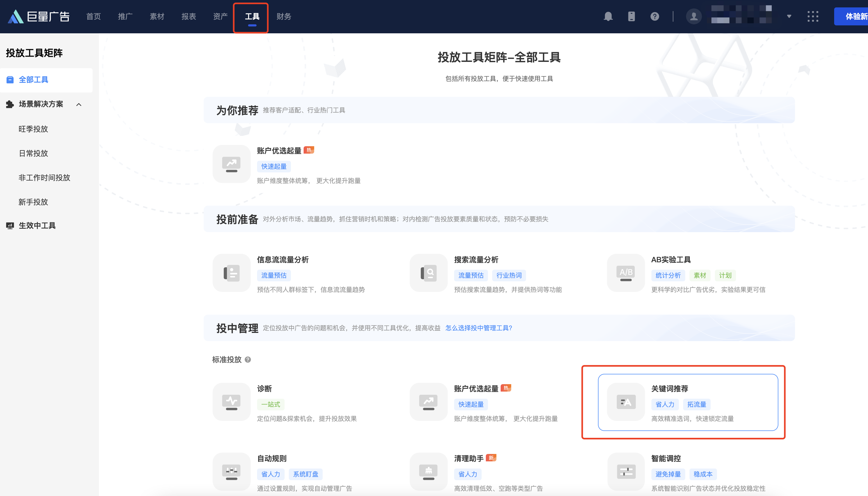Viewport: 868px width, 496px height.
Task: Click the 智能调控 tool icon
Action: point(626,471)
